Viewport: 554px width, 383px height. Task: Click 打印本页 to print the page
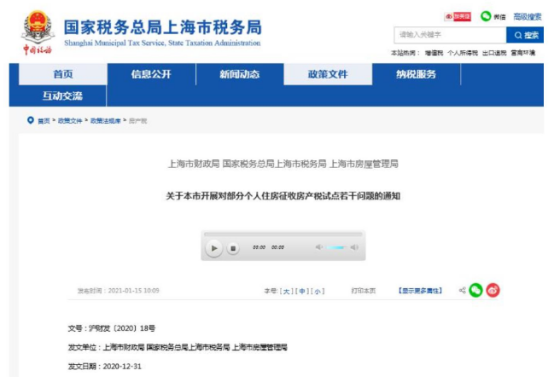pyautogui.click(x=364, y=291)
